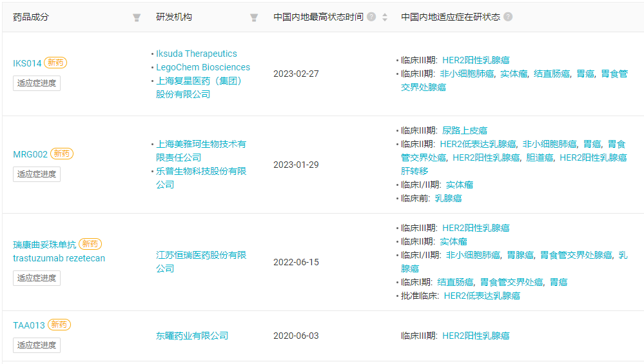Image resolution: width=644 pixels, height=364 pixels.
Task: Select 尿路上皮癌 indication for MRG002
Action: pos(464,130)
